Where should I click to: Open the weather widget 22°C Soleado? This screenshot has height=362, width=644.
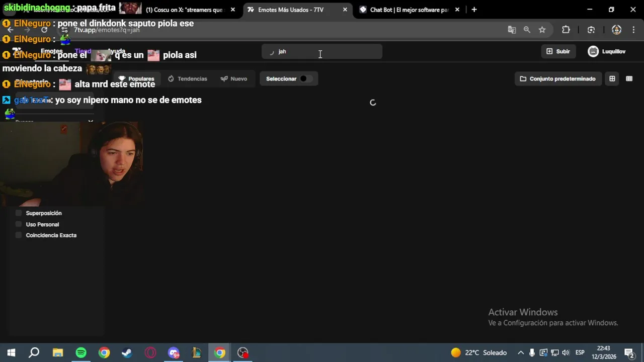(478, 352)
